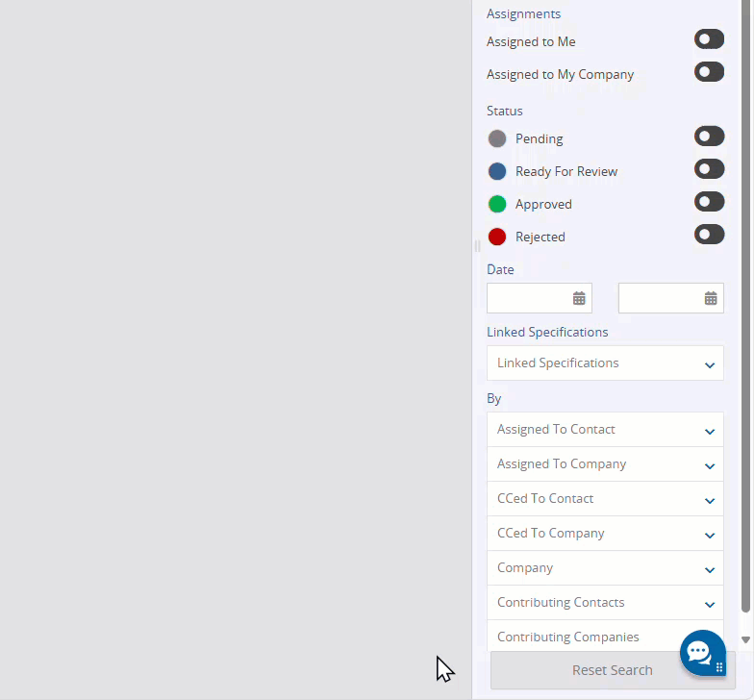
Task: Click the gray Pending status circle
Action: click(497, 138)
